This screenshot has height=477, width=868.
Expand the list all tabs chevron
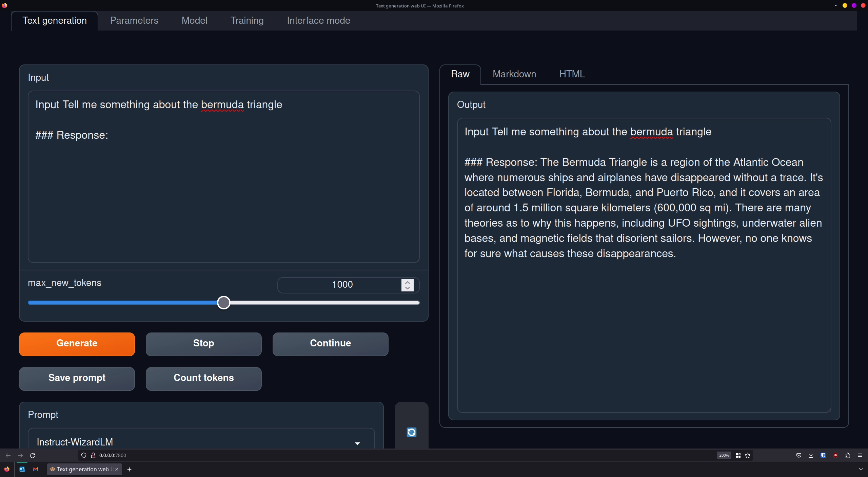point(861,469)
